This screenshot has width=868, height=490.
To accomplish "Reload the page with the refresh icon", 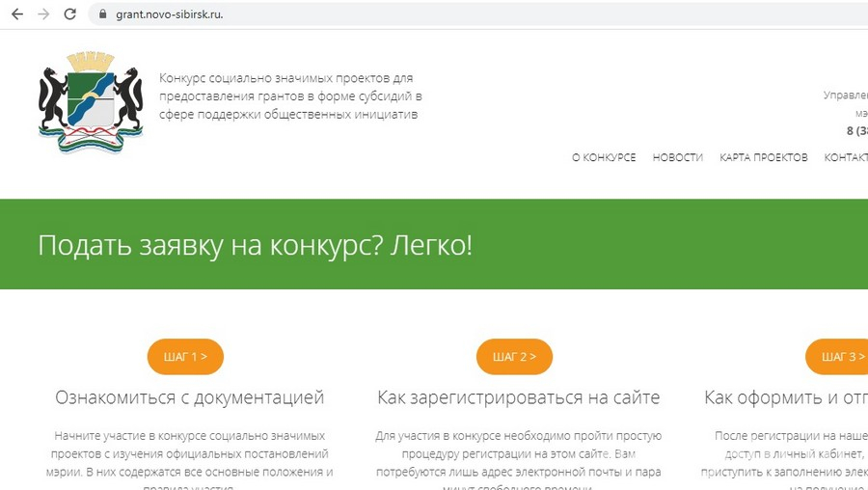I will (x=69, y=14).
